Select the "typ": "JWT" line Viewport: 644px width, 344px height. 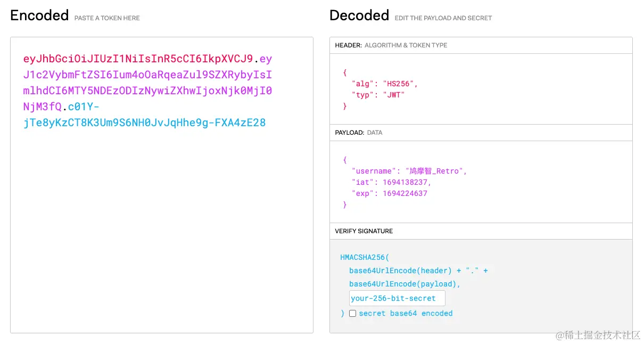point(378,95)
